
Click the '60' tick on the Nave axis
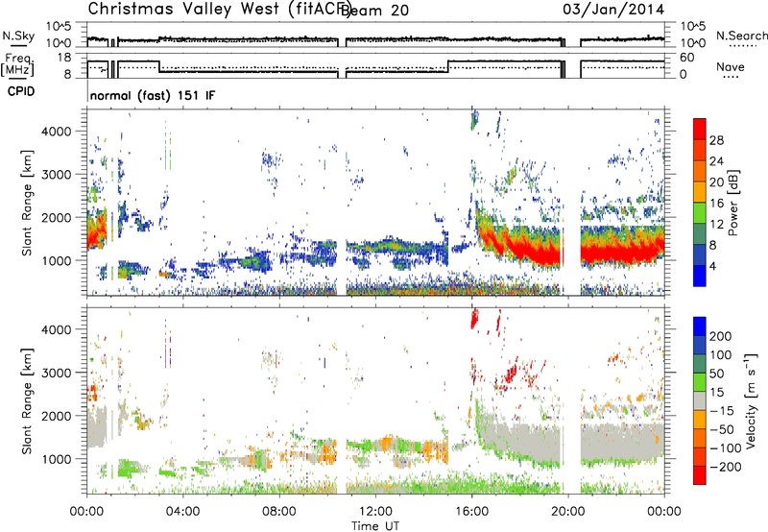point(686,58)
